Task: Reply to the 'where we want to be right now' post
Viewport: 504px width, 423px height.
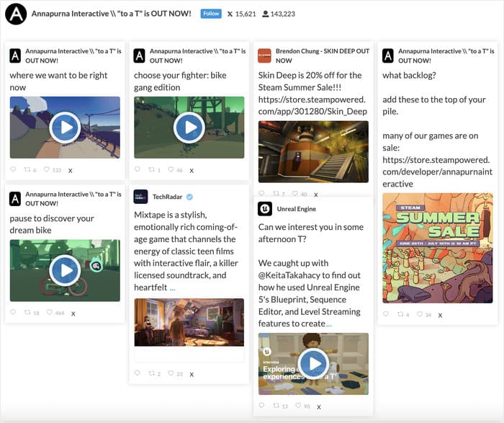Action: (x=13, y=169)
